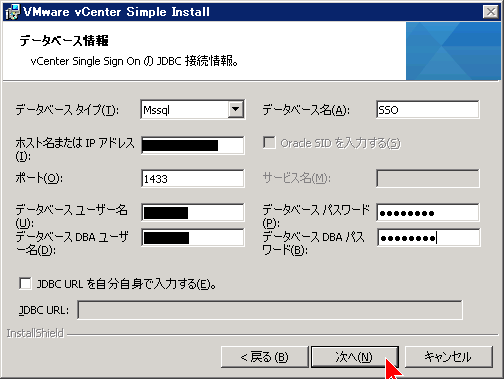The height and width of the screenshot is (379, 504).
Task: Click the database DBA user name field
Action: click(x=193, y=237)
